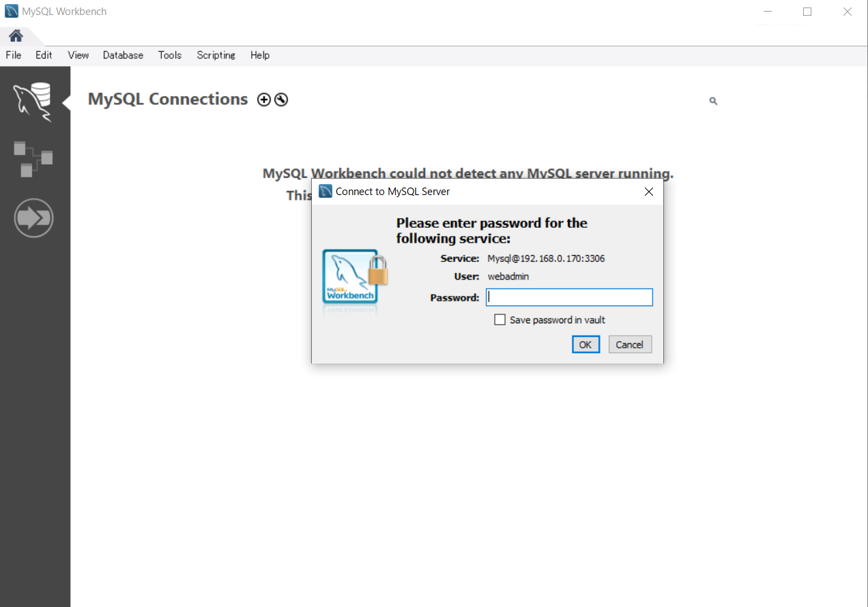The image size is (868, 607).
Task: Open the View menu
Action: point(78,55)
